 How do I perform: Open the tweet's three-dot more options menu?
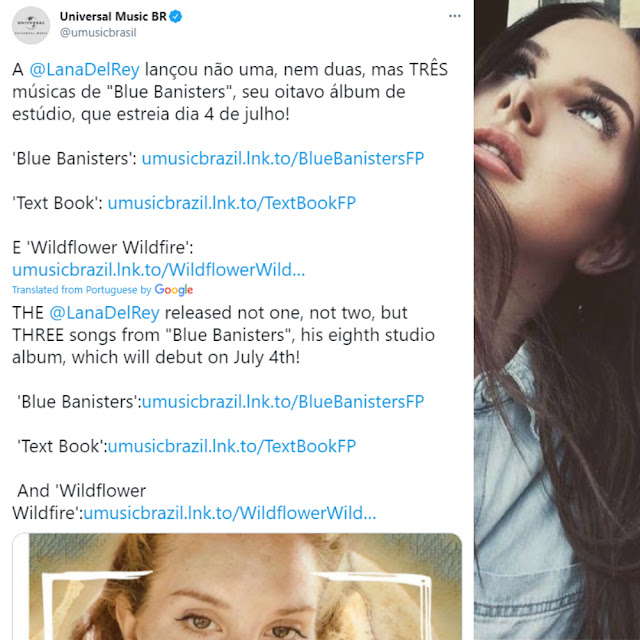[455, 16]
